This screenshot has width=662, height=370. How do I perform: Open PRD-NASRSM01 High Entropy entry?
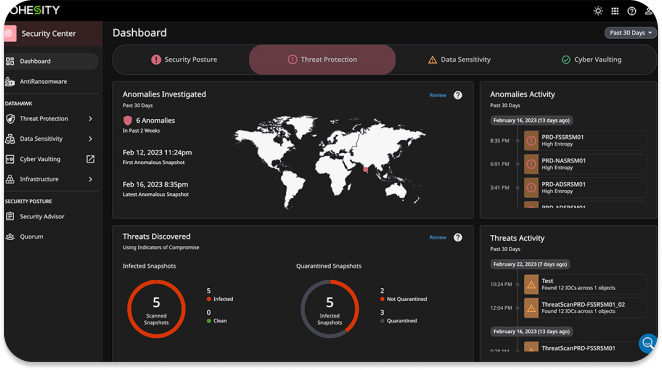pyautogui.click(x=585, y=164)
